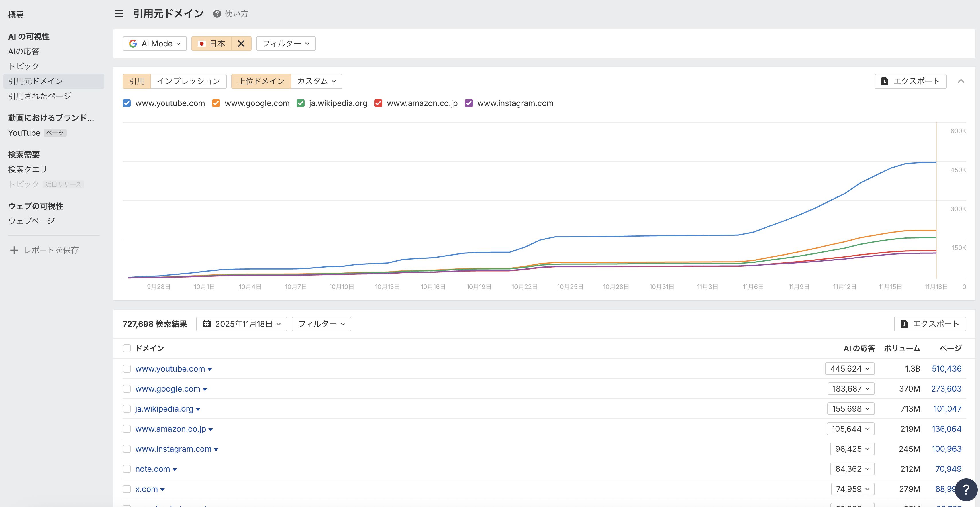The height and width of the screenshot is (507, 980).
Task: Click the chart エクスポート download button
Action: pyautogui.click(x=910, y=81)
